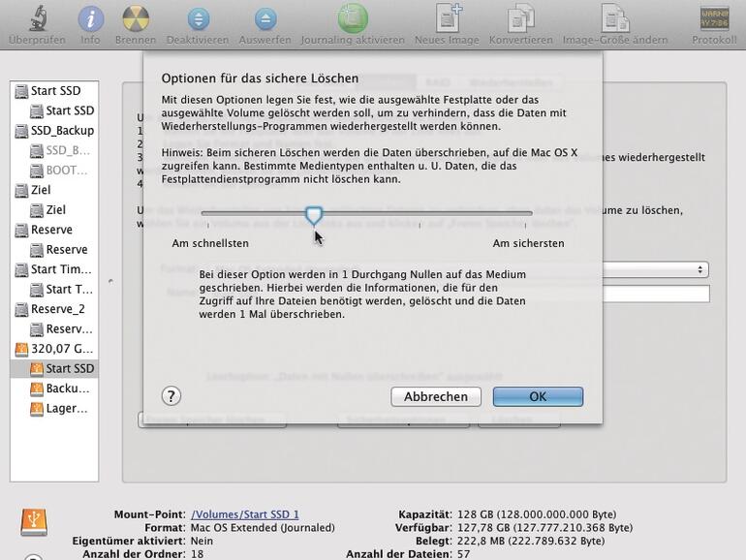Click the Auswerfen eject icon
The height and width of the screenshot is (560, 746).
[x=265, y=19]
